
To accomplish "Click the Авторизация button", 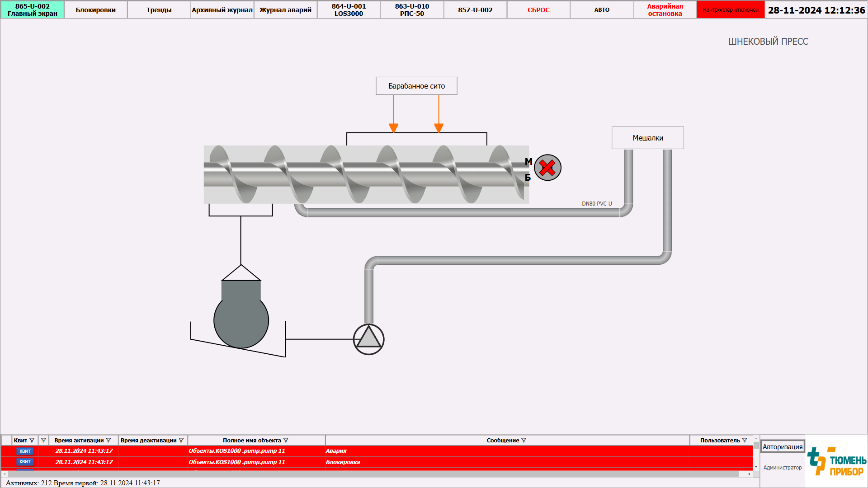I will 783,446.
